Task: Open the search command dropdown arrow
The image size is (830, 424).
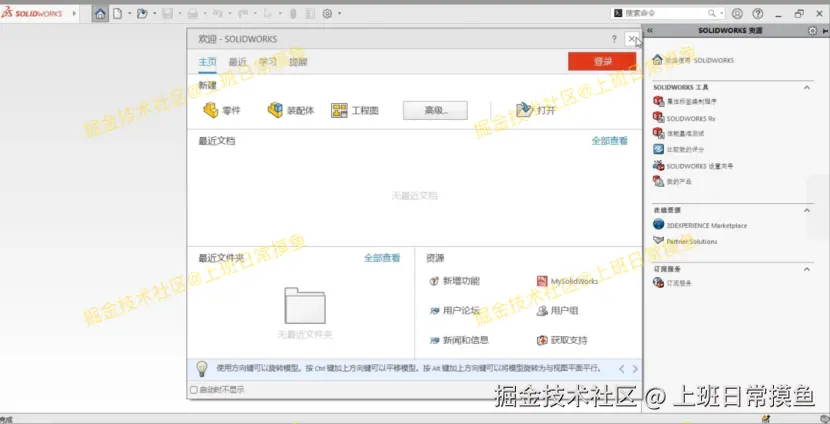Action: point(721,14)
